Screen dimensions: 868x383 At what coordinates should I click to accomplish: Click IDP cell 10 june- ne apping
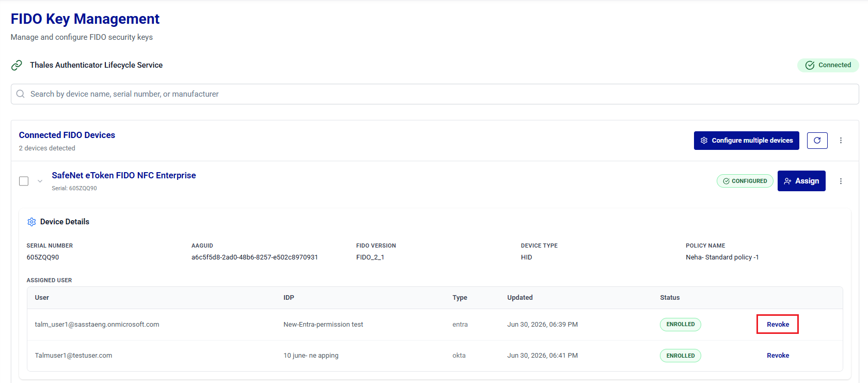311,356
